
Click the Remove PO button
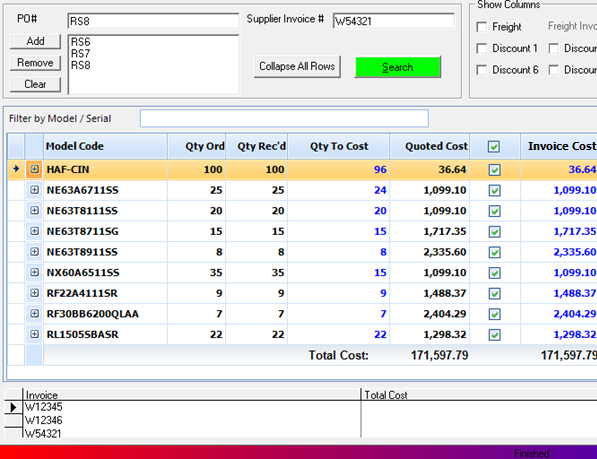[35, 62]
